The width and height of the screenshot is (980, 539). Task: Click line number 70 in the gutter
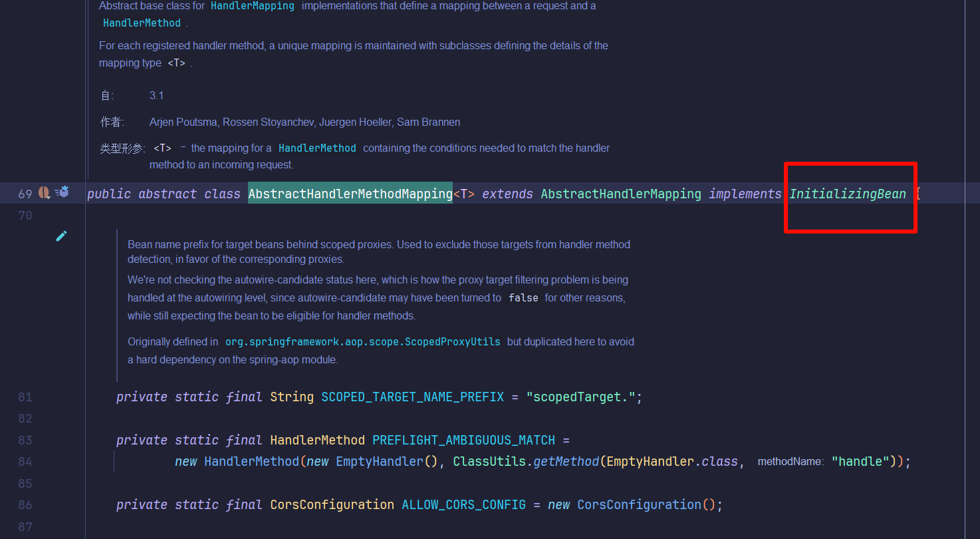25,215
